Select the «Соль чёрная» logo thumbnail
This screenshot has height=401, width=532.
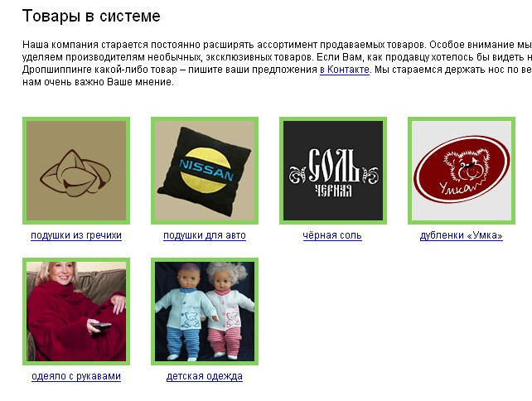tap(333, 171)
